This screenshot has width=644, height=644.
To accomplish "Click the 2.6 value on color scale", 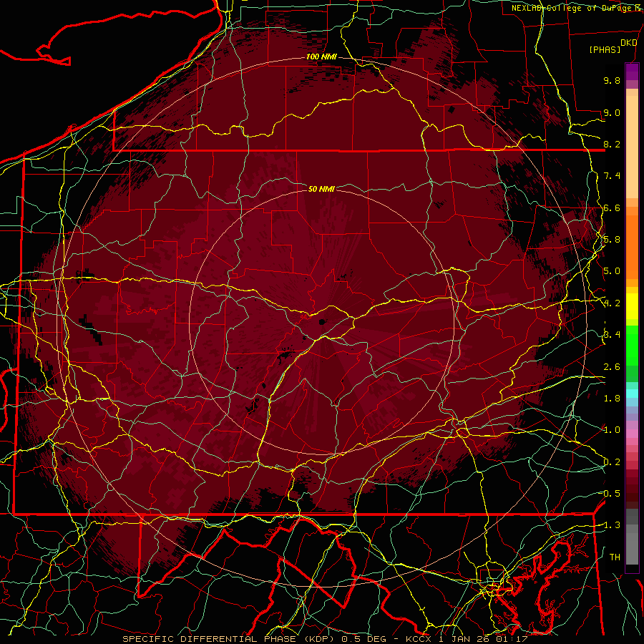I will point(612,367).
